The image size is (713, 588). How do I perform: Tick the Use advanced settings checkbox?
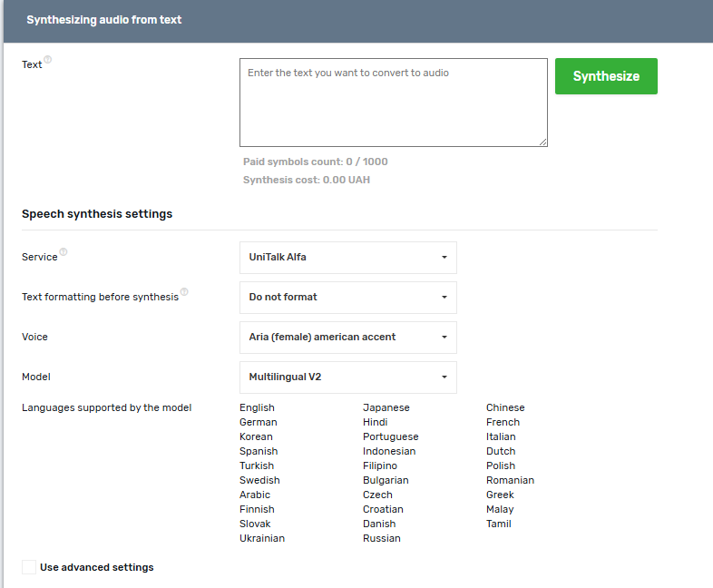[29, 567]
